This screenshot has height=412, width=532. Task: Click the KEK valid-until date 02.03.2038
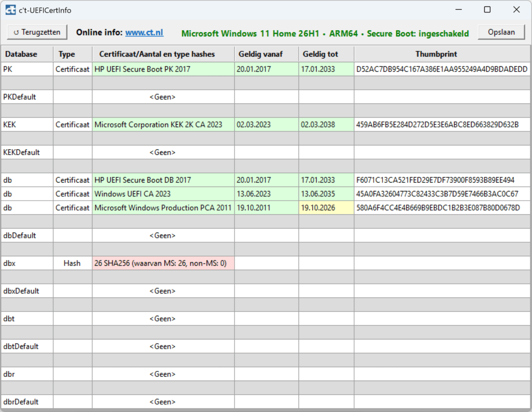(x=326, y=125)
